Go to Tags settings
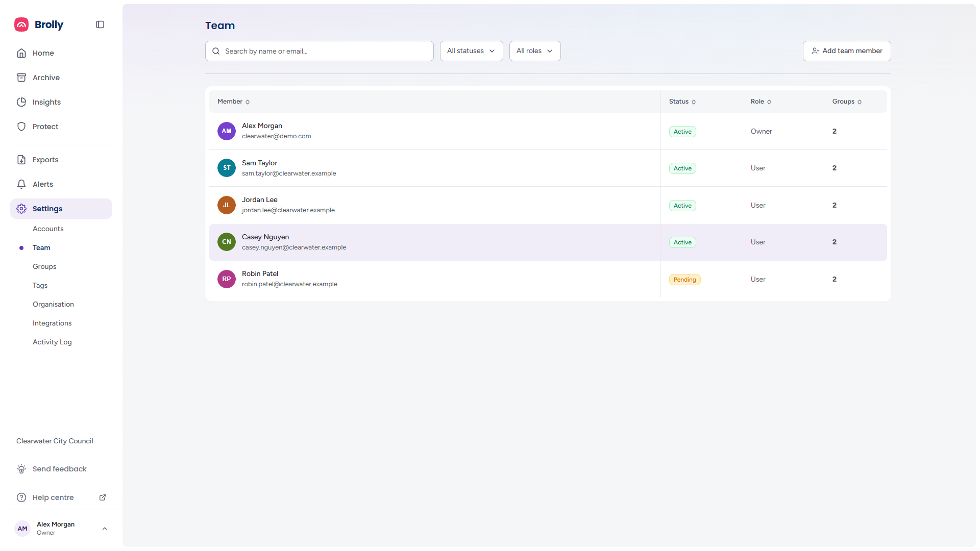 tap(40, 285)
